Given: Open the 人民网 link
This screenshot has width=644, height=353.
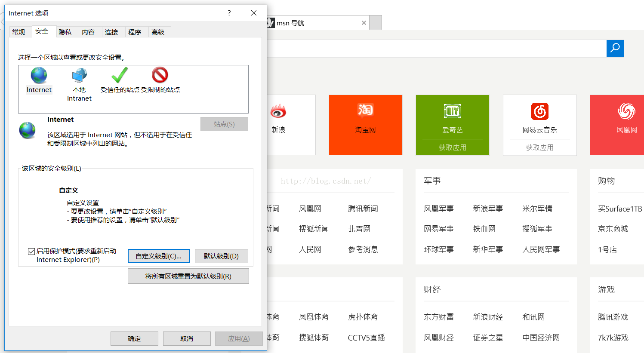Looking at the screenshot, I should [310, 249].
